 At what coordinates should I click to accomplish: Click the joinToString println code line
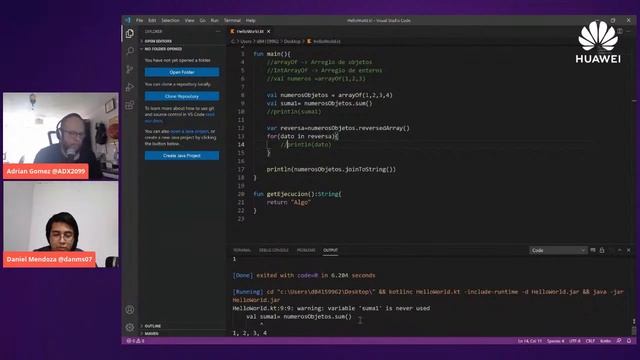(331, 169)
